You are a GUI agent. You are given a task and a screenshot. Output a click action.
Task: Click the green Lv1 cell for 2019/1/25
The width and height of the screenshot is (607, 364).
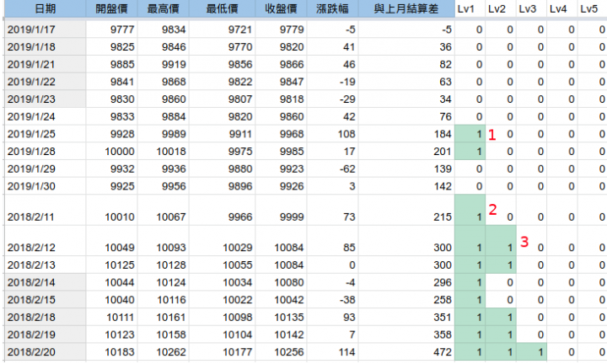coord(470,134)
